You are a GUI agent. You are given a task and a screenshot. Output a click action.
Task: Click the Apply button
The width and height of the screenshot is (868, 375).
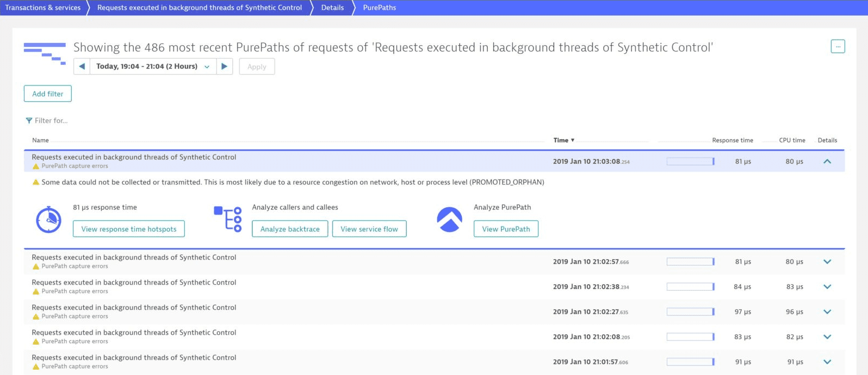[x=257, y=66]
